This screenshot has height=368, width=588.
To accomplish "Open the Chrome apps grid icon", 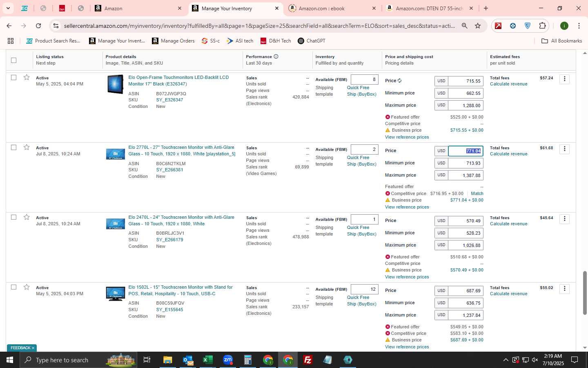I will coord(11,41).
